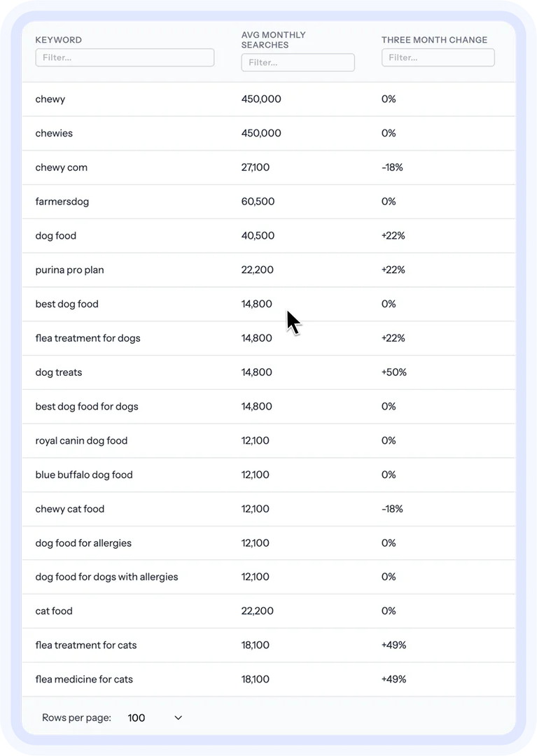Select the value 100 in pagination control

tap(137, 717)
